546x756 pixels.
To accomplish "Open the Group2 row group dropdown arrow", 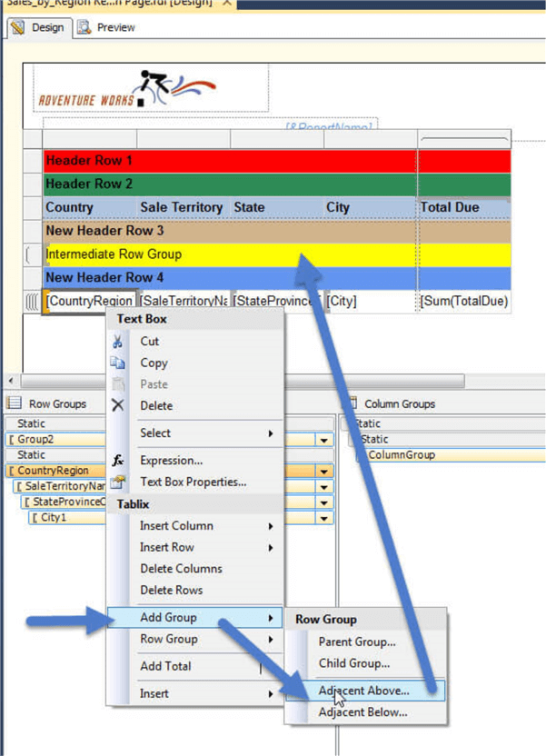I will 323,440.
